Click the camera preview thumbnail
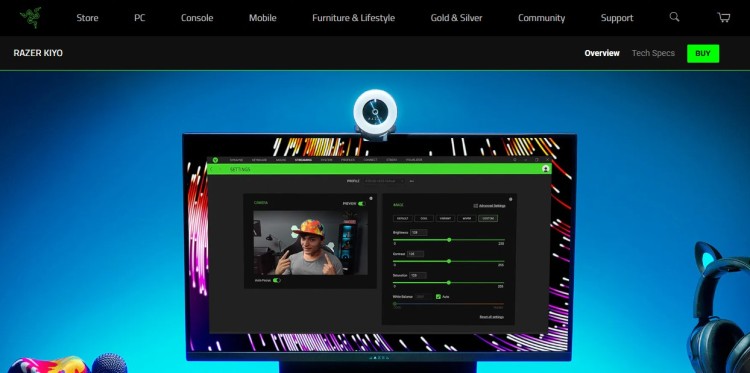Viewport: 750px width, 373px height. point(310,243)
